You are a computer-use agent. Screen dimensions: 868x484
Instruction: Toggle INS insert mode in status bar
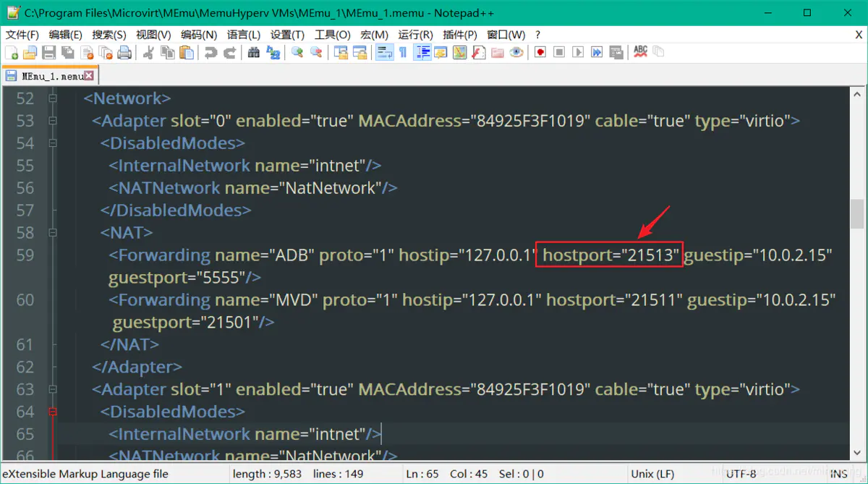click(838, 474)
